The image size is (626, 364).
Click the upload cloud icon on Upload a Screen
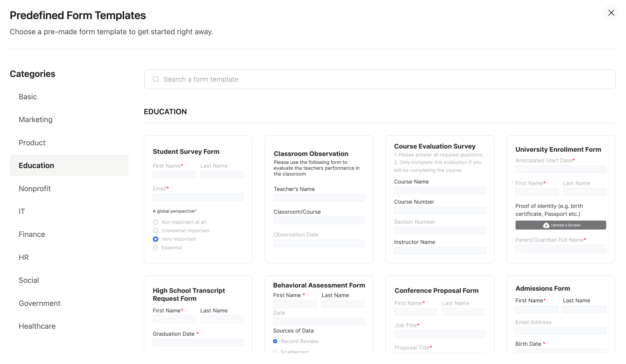click(546, 225)
